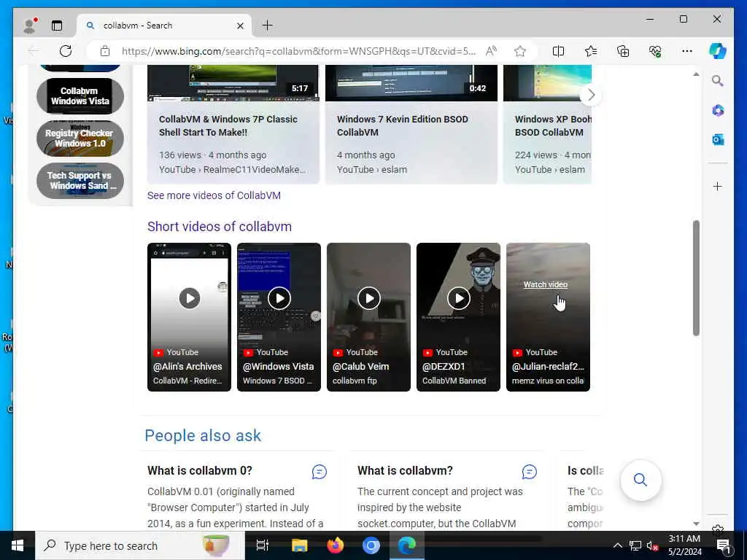The image size is (747, 560).
Task: Play @Alin's Archives short video
Action: click(189, 317)
